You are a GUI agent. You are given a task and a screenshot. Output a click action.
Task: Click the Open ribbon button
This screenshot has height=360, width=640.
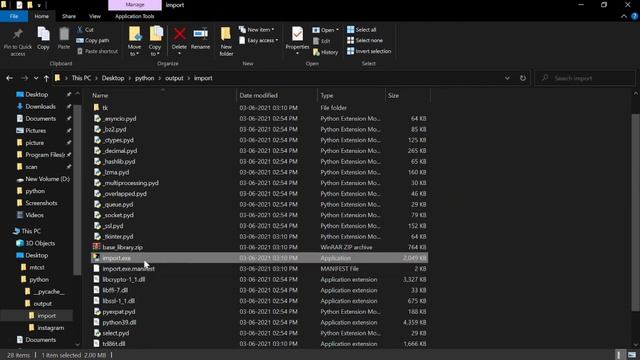tap(325, 30)
